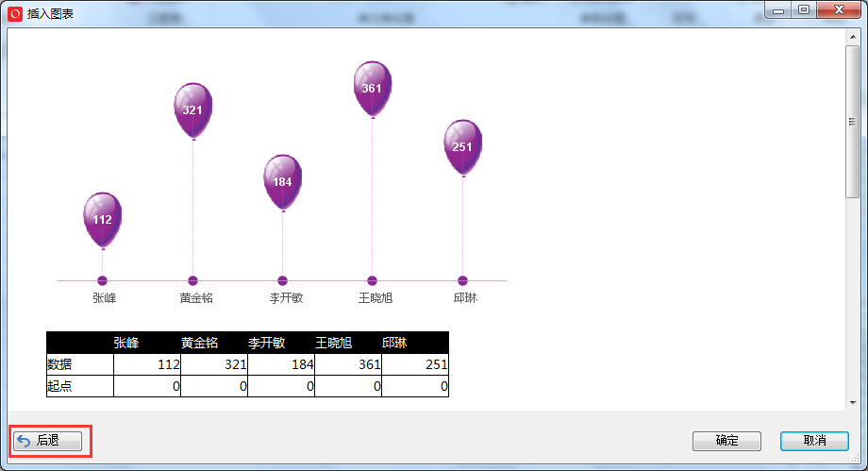Click table cell with value 251
868x471 pixels.
414,364
